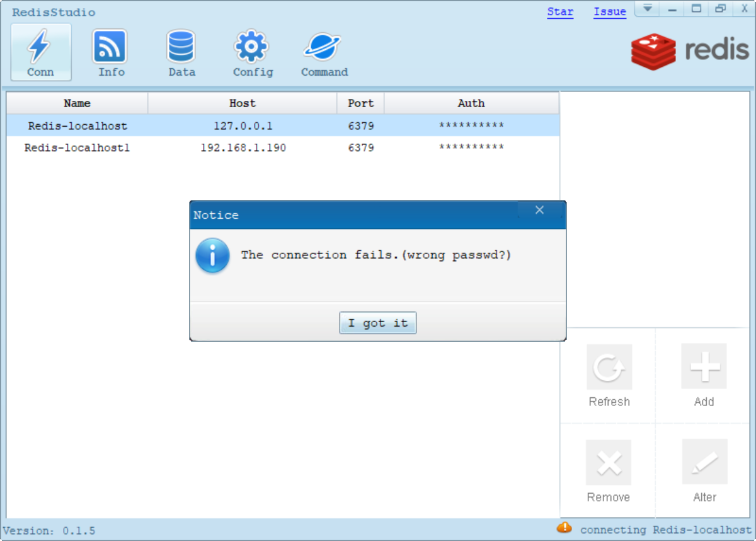Open the Data tab with database icon
756x541 pixels.
click(x=181, y=52)
